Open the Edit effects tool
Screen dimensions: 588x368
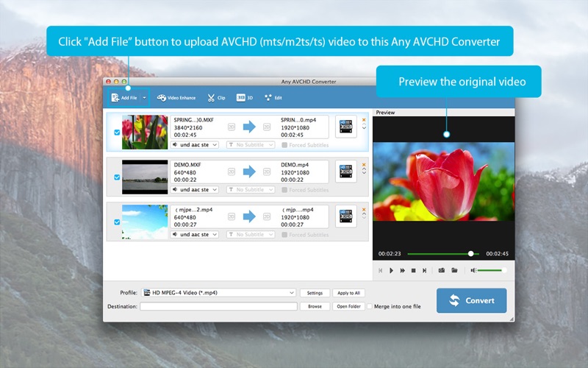273,98
